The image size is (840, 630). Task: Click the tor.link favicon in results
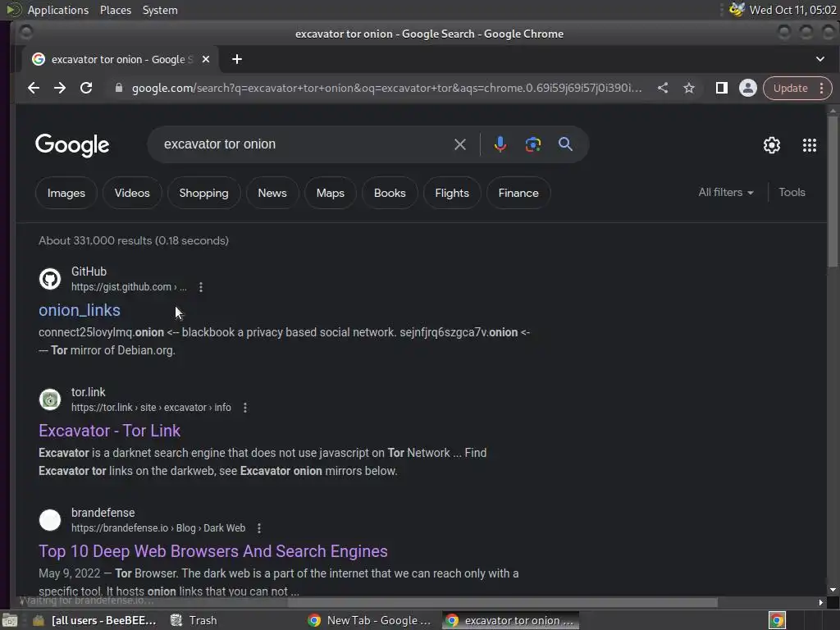(x=50, y=399)
